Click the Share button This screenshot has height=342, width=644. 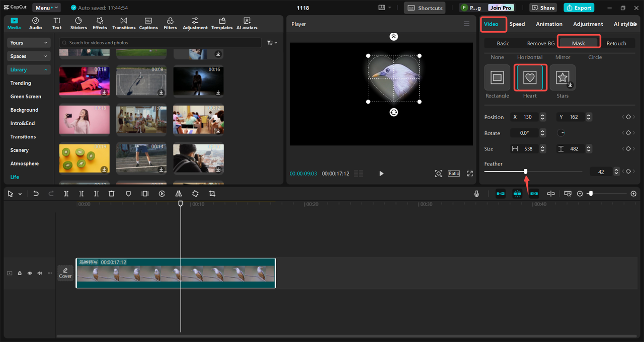542,8
